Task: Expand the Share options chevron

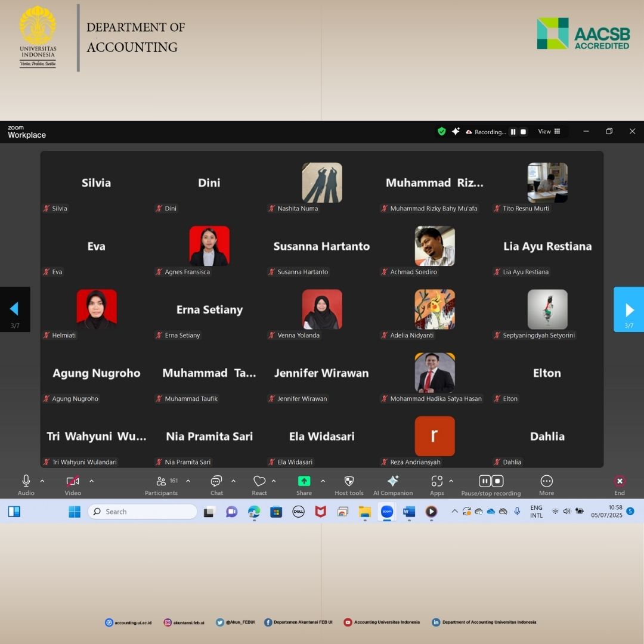Action: [x=323, y=481]
